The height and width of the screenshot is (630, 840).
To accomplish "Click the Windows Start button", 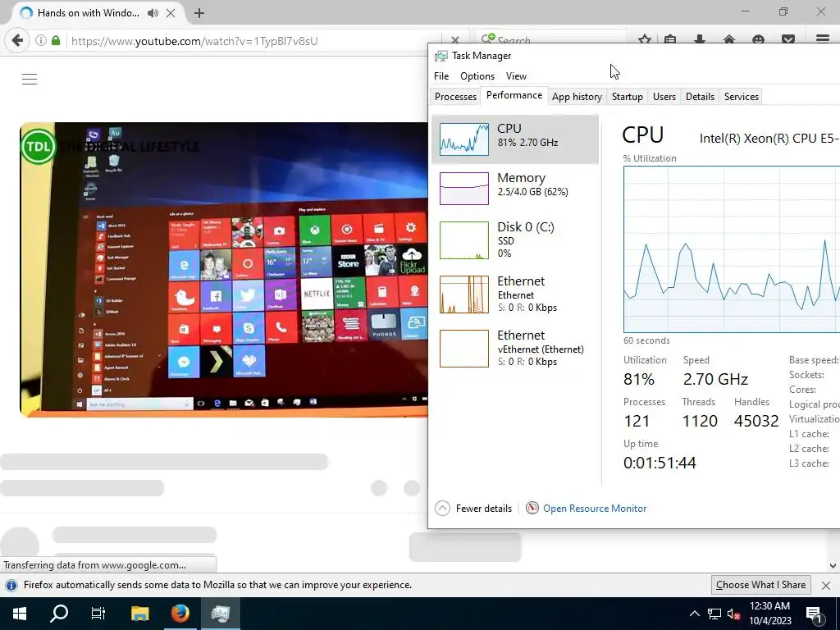I will 20,614.
